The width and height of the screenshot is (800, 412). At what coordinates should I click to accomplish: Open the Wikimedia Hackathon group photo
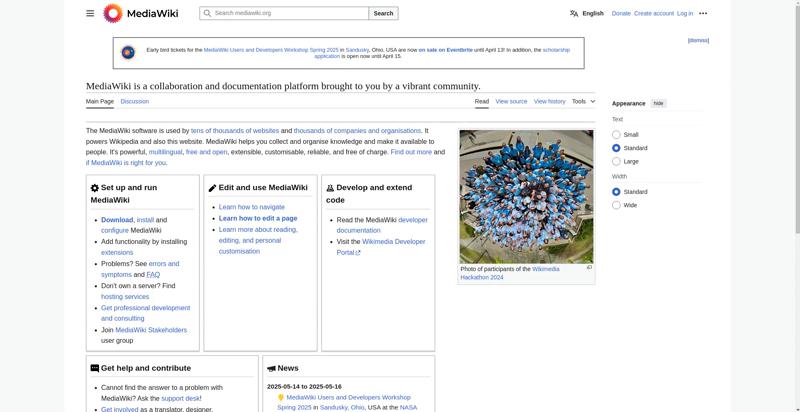pos(526,196)
